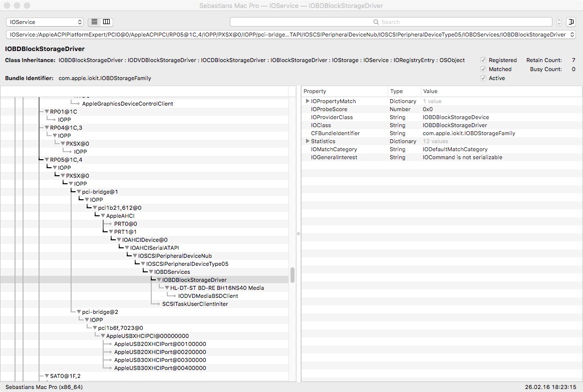Switch to the column view mode icon
Viewport: 583px width, 392px height.
107,22
